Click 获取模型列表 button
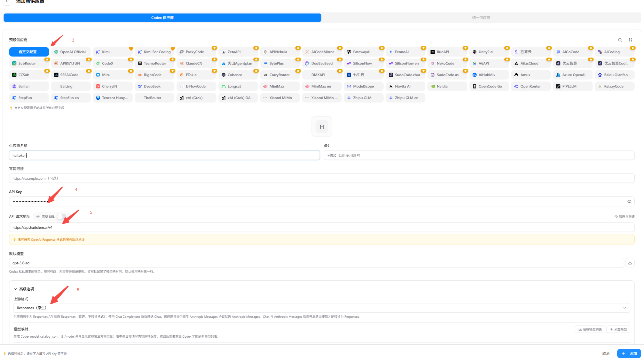Image resolution: width=644 pixels, height=360 pixels. coord(590,329)
